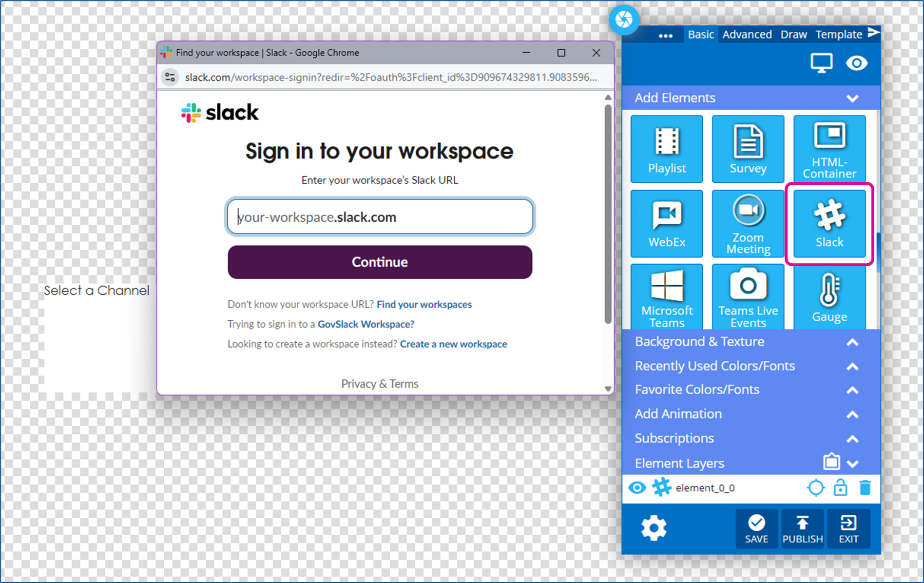924x583 pixels.
Task: Click the Chrome window scrollbar thumb
Action: [x=608, y=214]
